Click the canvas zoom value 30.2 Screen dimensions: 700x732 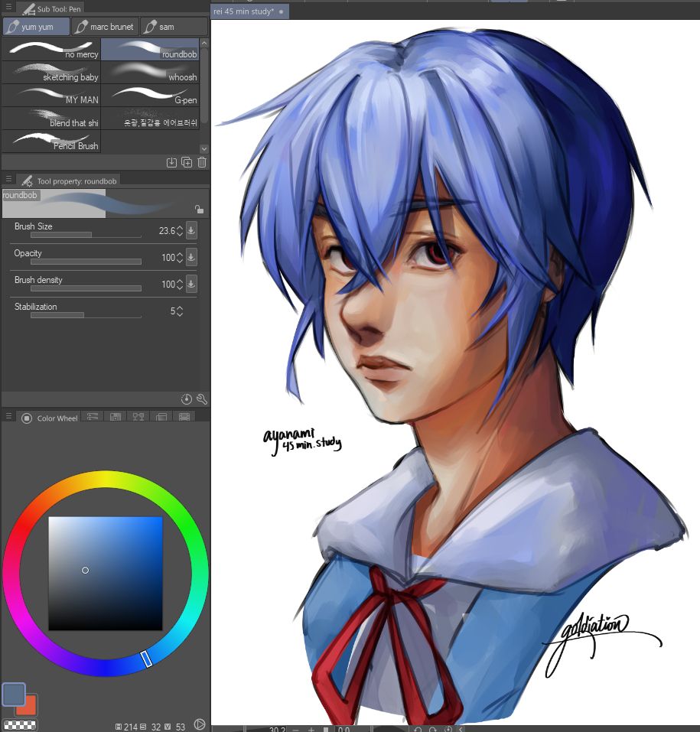pyautogui.click(x=277, y=729)
